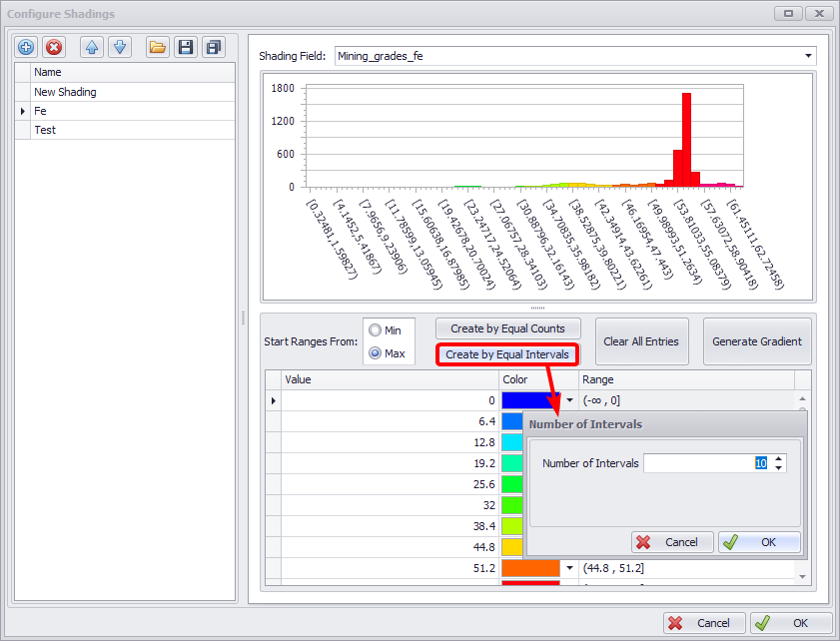Image resolution: width=840 pixels, height=641 pixels.
Task: Open the Shading Field dropdown
Action: tap(809, 56)
